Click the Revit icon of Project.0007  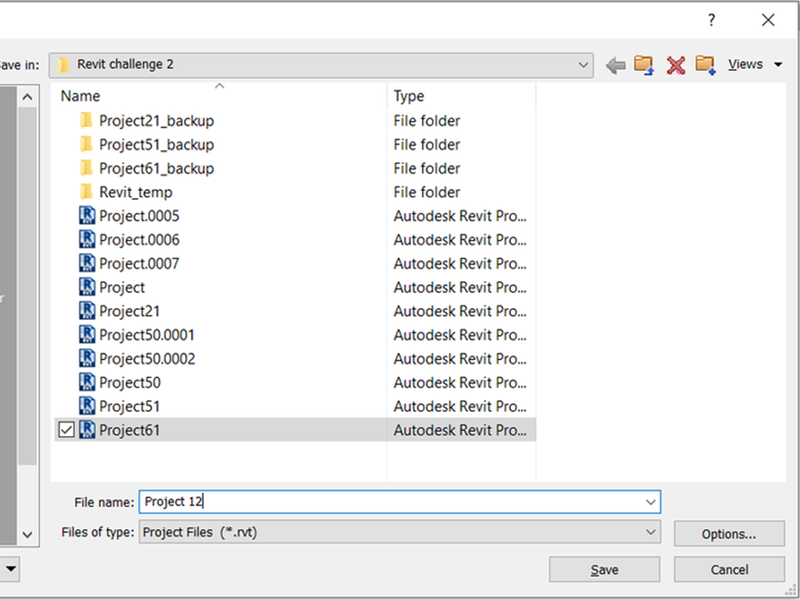point(87,263)
